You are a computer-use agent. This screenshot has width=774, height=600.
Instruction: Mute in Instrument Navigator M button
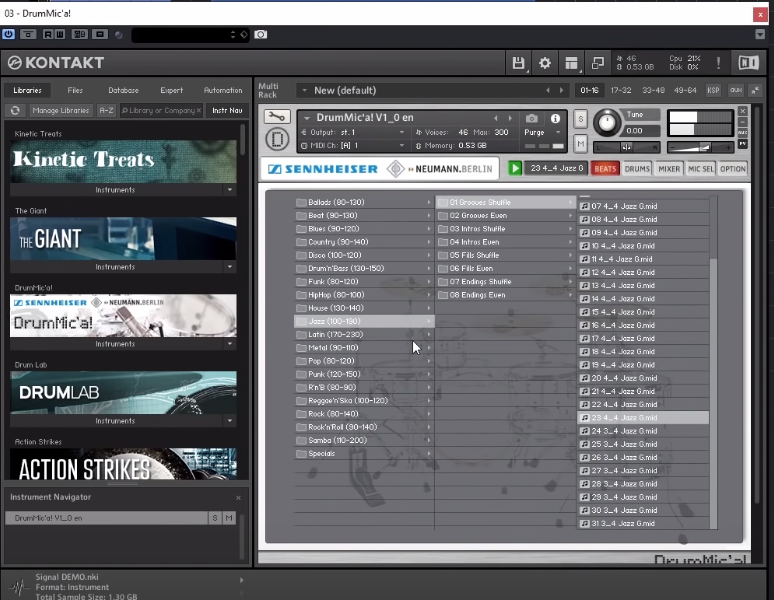229,518
